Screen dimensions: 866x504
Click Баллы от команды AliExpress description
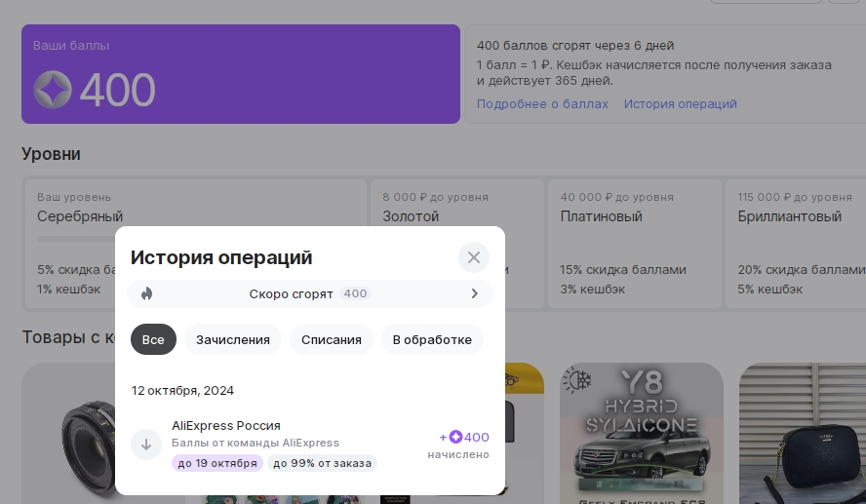tap(256, 443)
